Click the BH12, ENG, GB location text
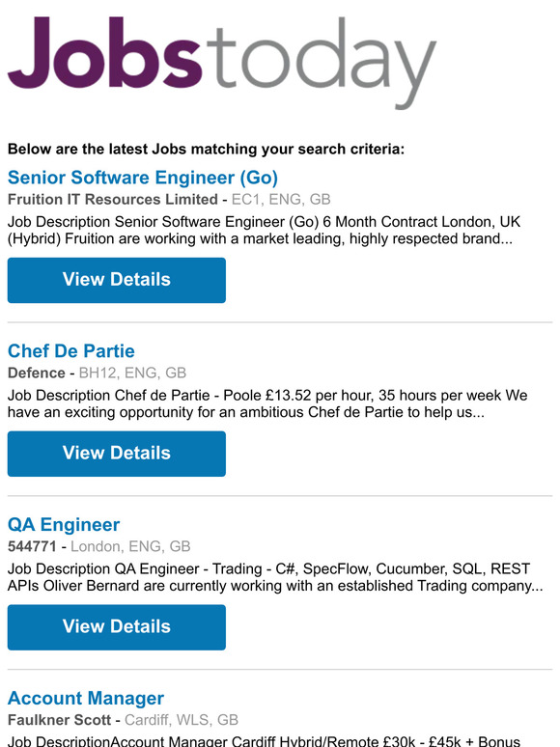This screenshot has width=560, height=747. [x=132, y=373]
